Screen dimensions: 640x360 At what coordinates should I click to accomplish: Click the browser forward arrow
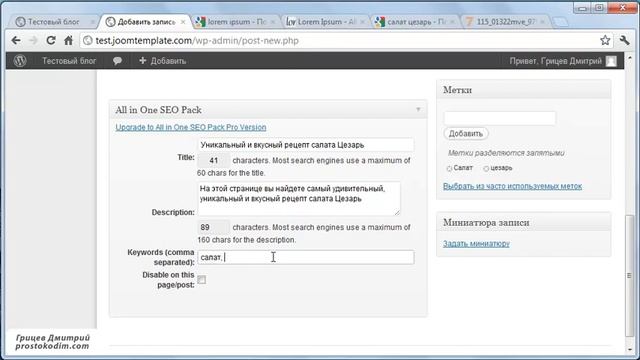tap(33, 40)
